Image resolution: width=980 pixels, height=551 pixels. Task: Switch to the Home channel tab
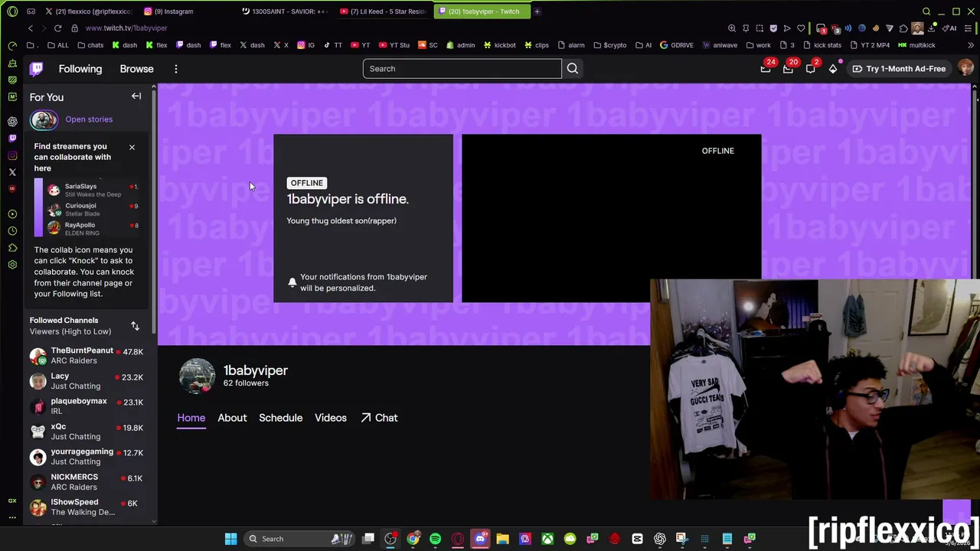point(191,418)
